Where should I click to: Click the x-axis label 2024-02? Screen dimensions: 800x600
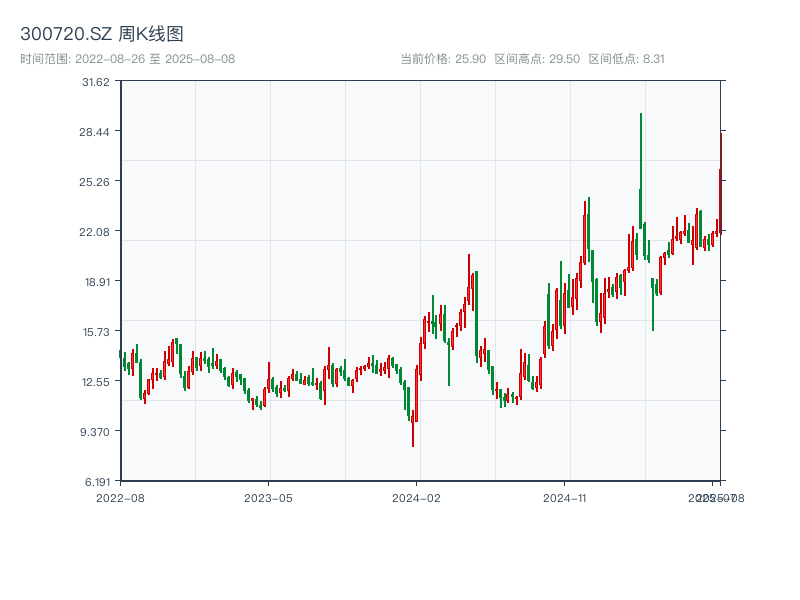point(416,498)
